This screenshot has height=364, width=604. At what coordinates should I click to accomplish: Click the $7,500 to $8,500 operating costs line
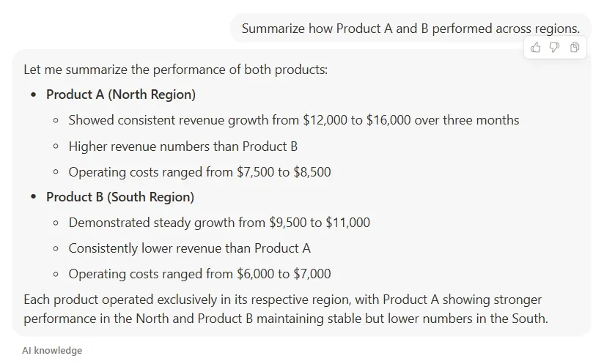[x=199, y=172]
